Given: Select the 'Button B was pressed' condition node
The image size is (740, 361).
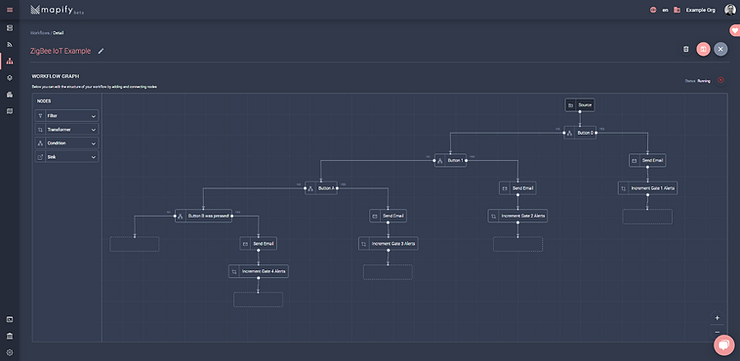Looking at the screenshot, I should point(203,216).
